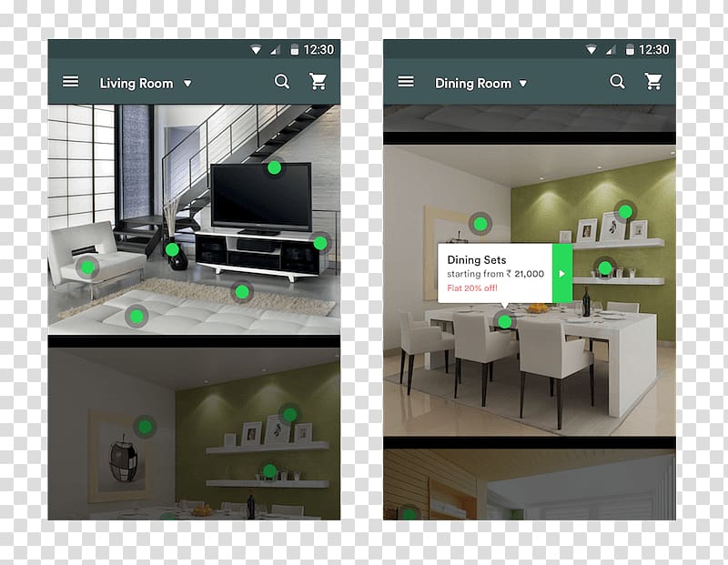This screenshot has height=565, width=728.
Task: Tap hotspot on lower shelf in Dining Room screen
Action: pos(605,267)
